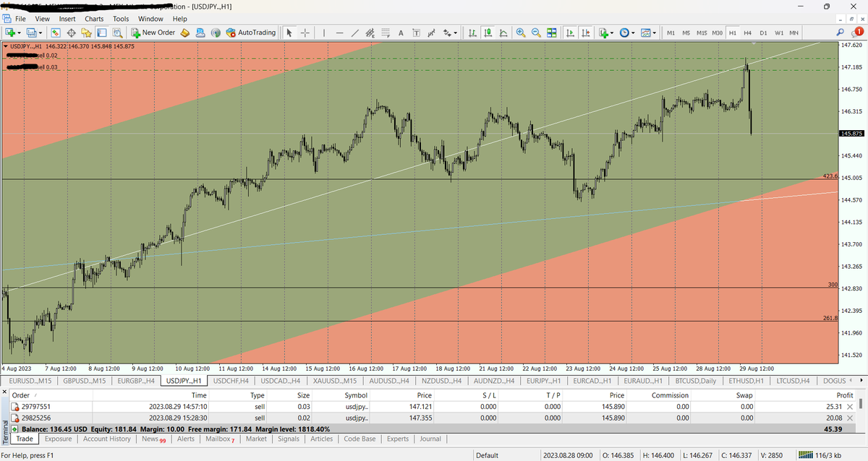Viewport: 868px width, 461px height.
Task: Open the search magnifier in toolbar
Action: click(x=841, y=33)
